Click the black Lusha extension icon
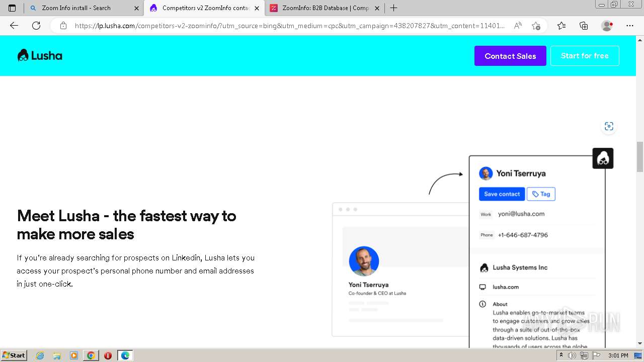644x362 pixels. click(603, 158)
